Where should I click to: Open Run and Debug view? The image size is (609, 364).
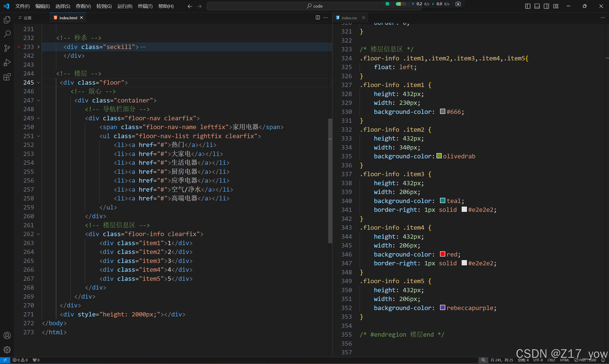7,63
